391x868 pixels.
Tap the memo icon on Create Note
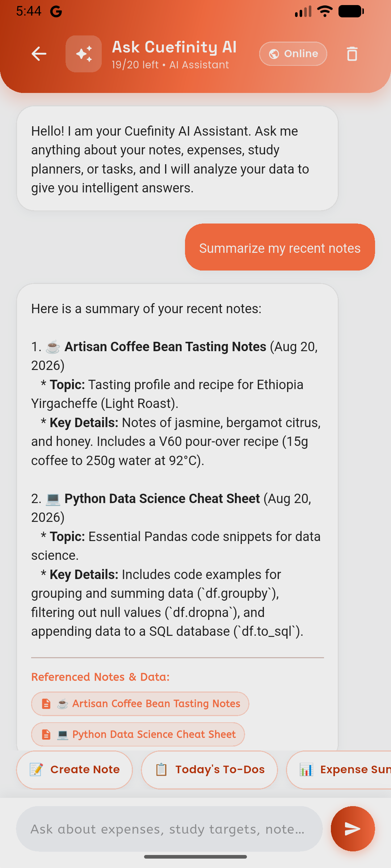point(36,770)
